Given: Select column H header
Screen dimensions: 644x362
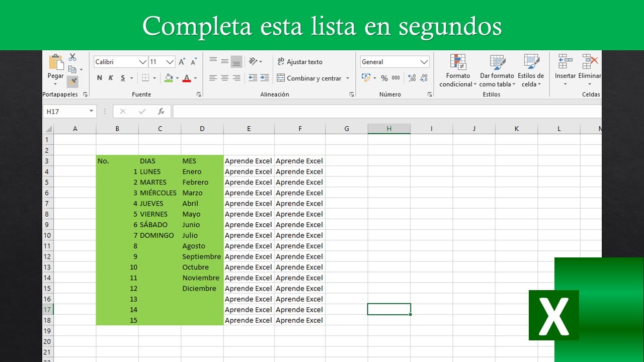Looking at the screenshot, I should (x=389, y=129).
